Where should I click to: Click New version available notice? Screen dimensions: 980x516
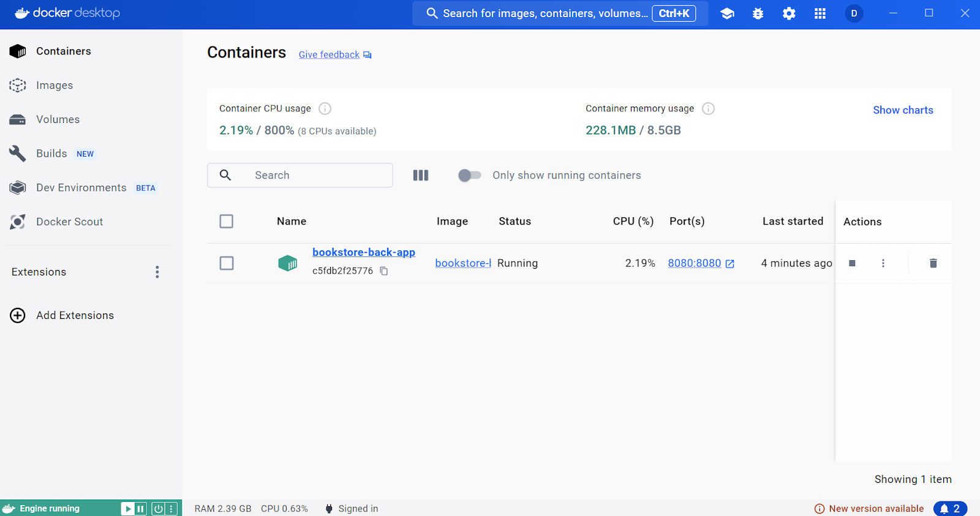(869, 509)
